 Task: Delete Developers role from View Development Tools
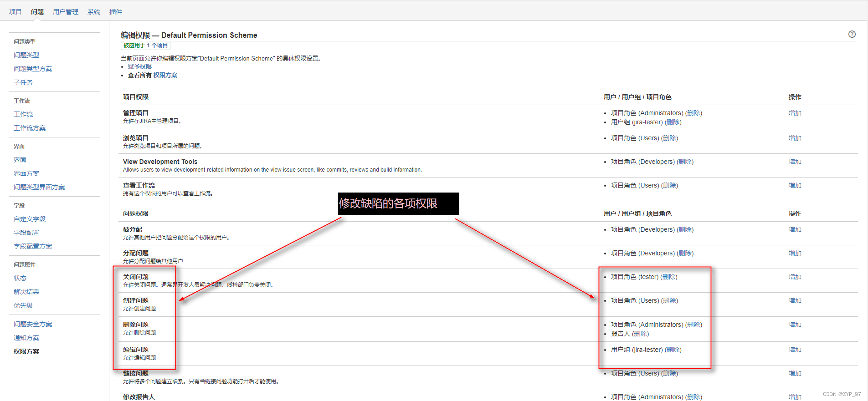pos(685,162)
